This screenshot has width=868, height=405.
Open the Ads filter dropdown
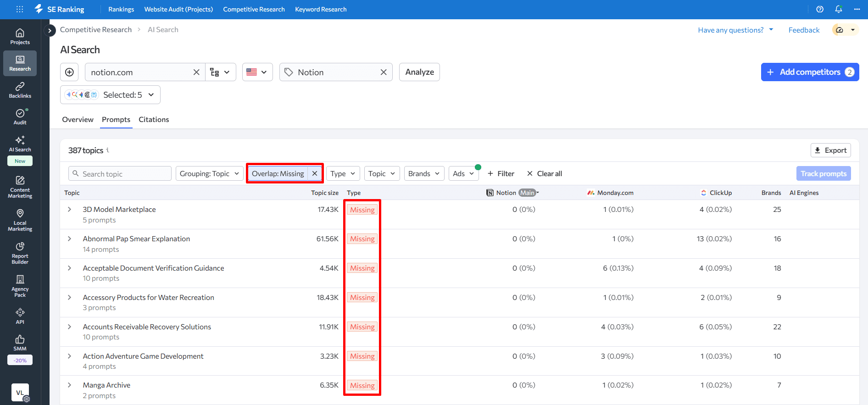click(463, 173)
